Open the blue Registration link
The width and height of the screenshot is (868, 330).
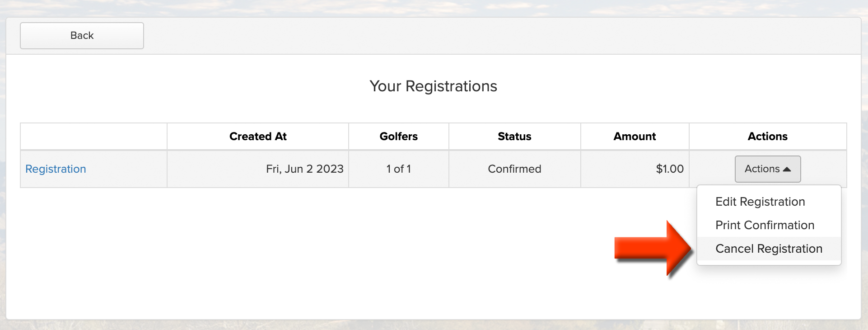[x=56, y=169]
